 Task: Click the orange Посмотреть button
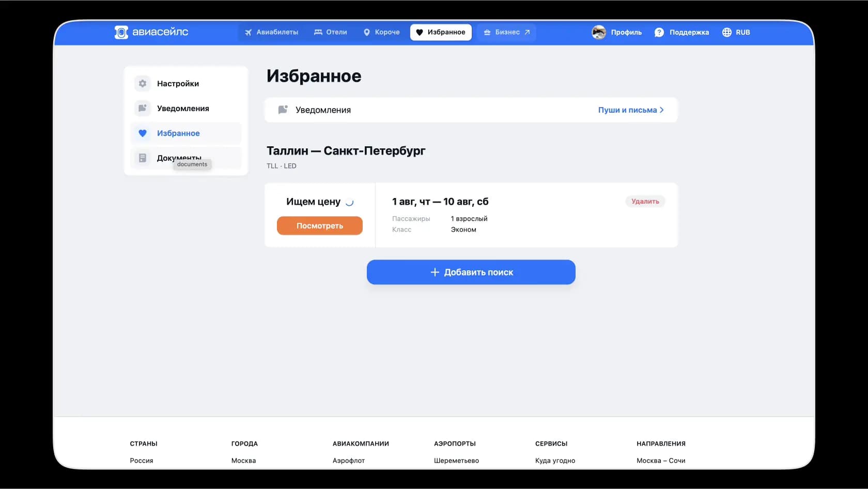click(x=320, y=225)
